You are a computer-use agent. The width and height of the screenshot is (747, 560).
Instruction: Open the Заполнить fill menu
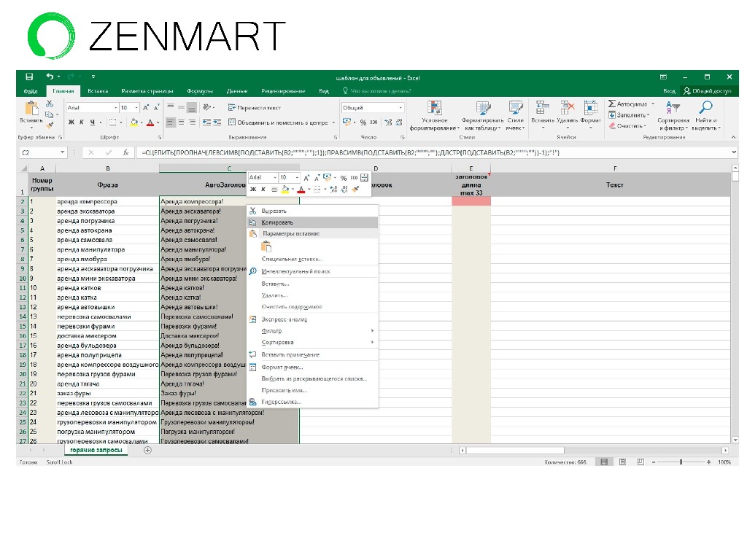pos(629,114)
